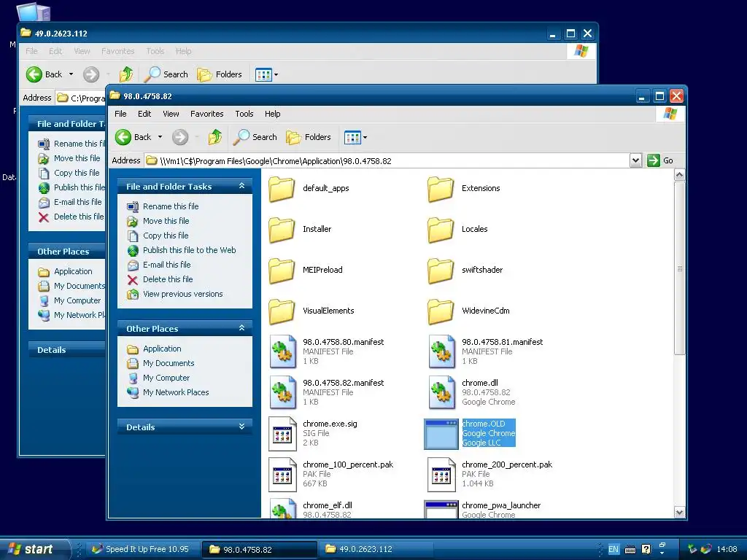Viewport: 747px width, 560px height.
Task: Open the Help menu in front window
Action: pyautogui.click(x=273, y=114)
